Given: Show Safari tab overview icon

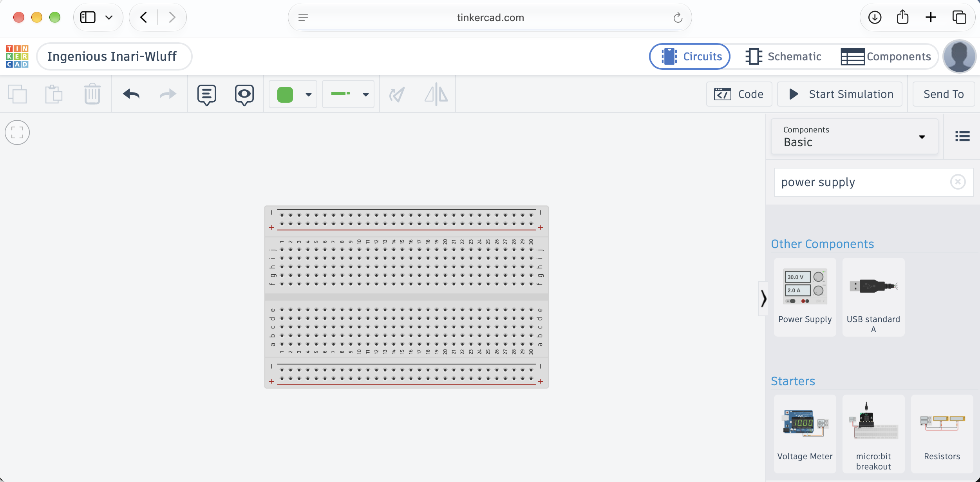Looking at the screenshot, I should [959, 17].
